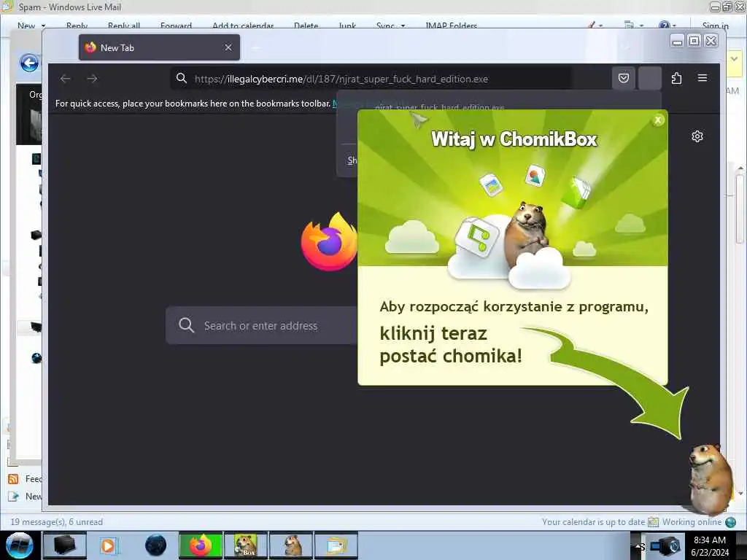Open the New dropdown in Windows Live Mail
This screenshot has width=747, height=560.
coord(31,26)
